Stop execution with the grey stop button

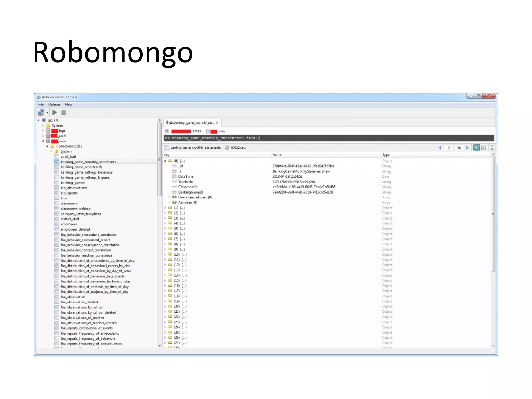tap(64, 112)
